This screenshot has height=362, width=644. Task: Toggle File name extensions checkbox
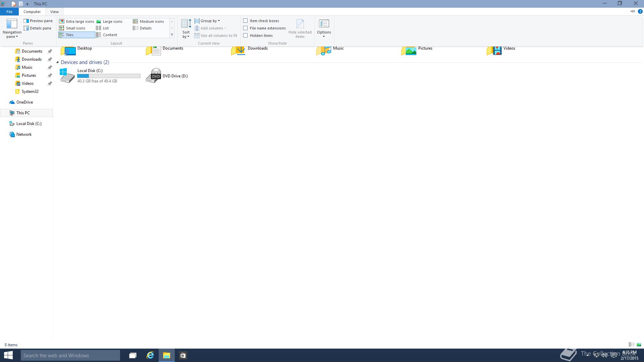[246, 28]
